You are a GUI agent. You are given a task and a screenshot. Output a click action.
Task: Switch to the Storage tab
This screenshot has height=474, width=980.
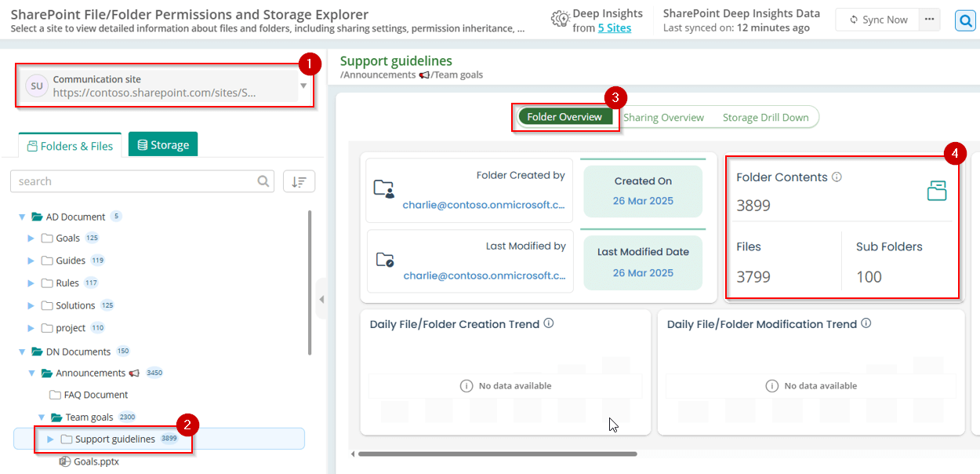point(162,144)
